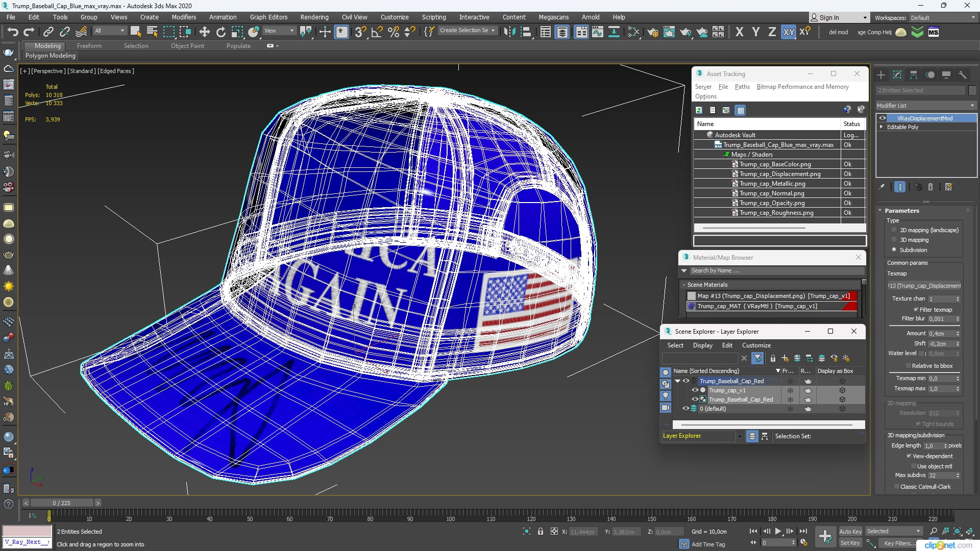Viewport: 980px width, 551px height.
Task: Activate the Select and Scale tool
Action: (x=237, y=32)
